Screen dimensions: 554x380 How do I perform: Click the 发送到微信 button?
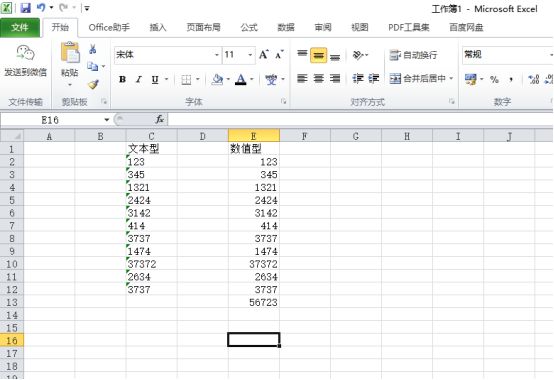pyautogui.click(x=25, y=61)
